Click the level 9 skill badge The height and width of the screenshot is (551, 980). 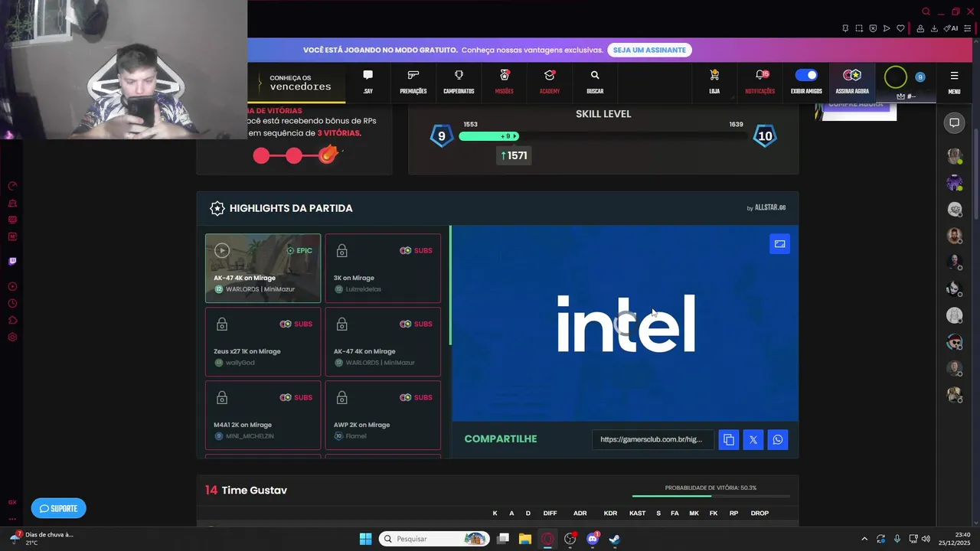[441, 137]
